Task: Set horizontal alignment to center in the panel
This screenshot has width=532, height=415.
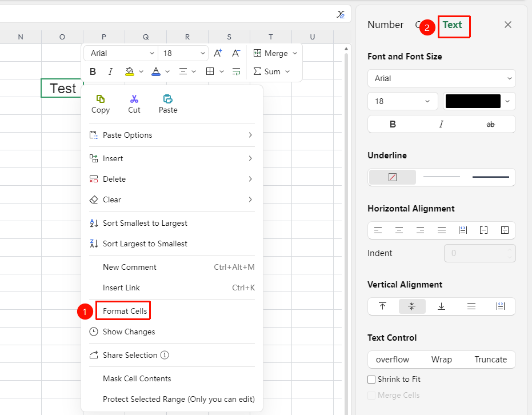Action: [x=399, y=230]
